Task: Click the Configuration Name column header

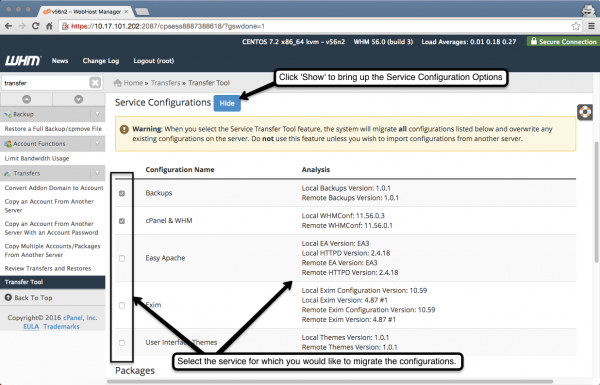Action: (180, 170)
